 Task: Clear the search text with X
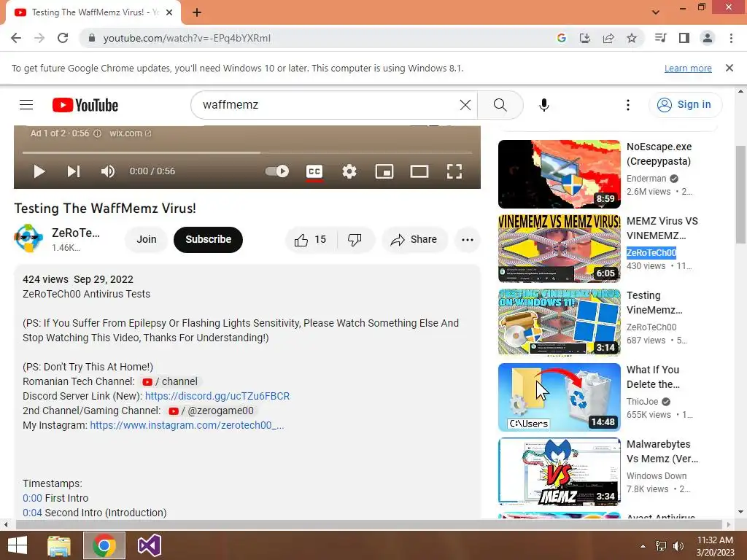point(465,105)
